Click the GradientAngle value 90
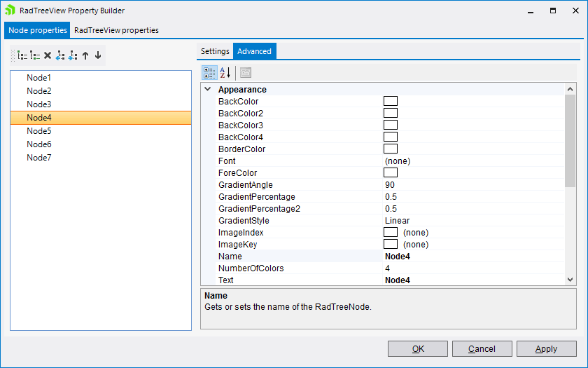This screenshot has width=588, height=368. point(473,185)
